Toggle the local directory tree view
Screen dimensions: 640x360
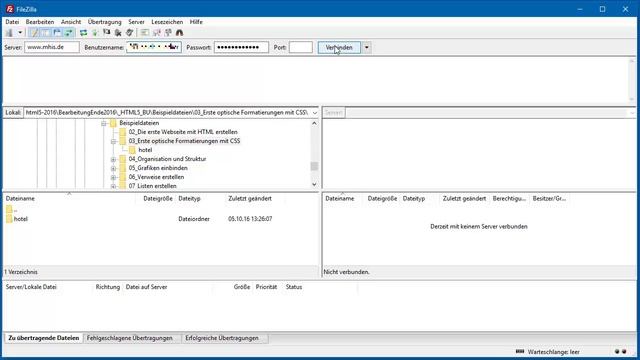pos(46,33)
